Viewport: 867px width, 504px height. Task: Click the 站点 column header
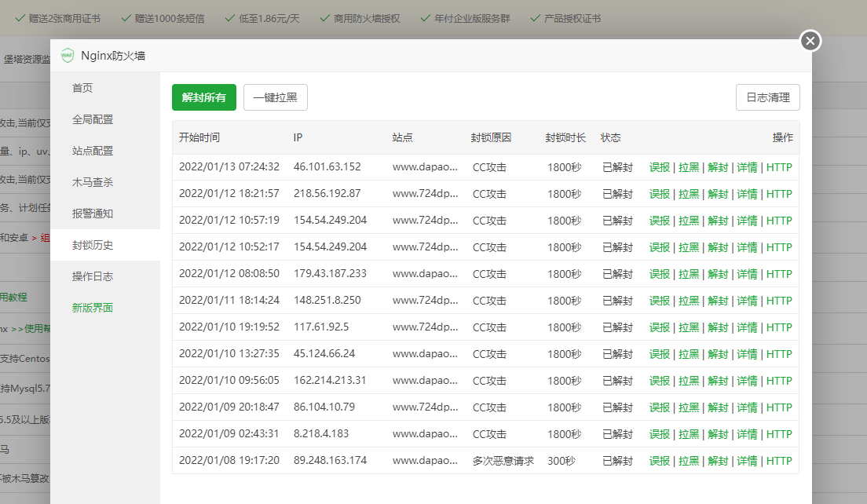(x=403, y=137)
